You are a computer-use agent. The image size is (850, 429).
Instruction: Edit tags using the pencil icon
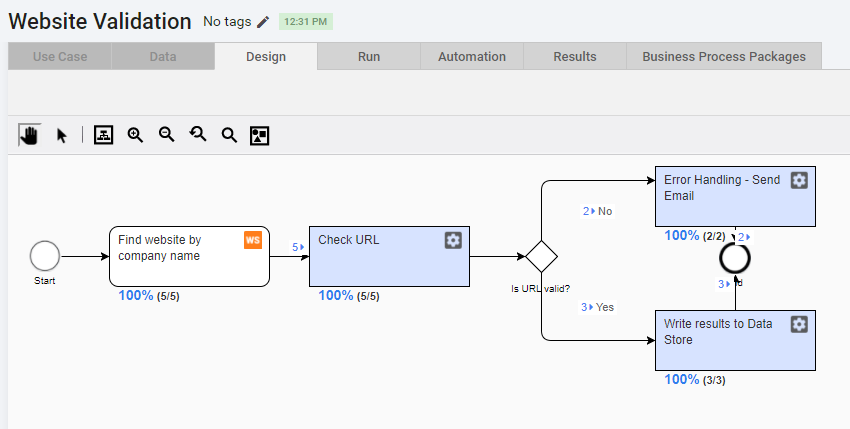[263, 22]
